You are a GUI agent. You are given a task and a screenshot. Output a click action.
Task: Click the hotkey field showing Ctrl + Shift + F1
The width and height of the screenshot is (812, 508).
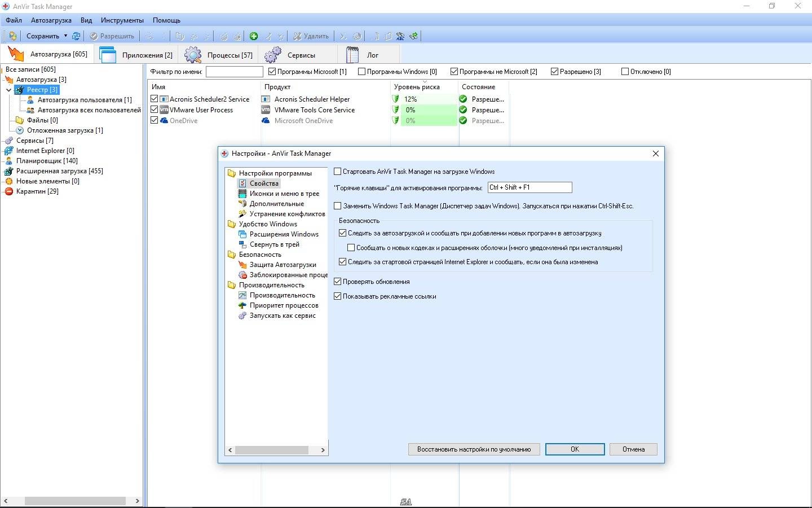coord(529,187)
